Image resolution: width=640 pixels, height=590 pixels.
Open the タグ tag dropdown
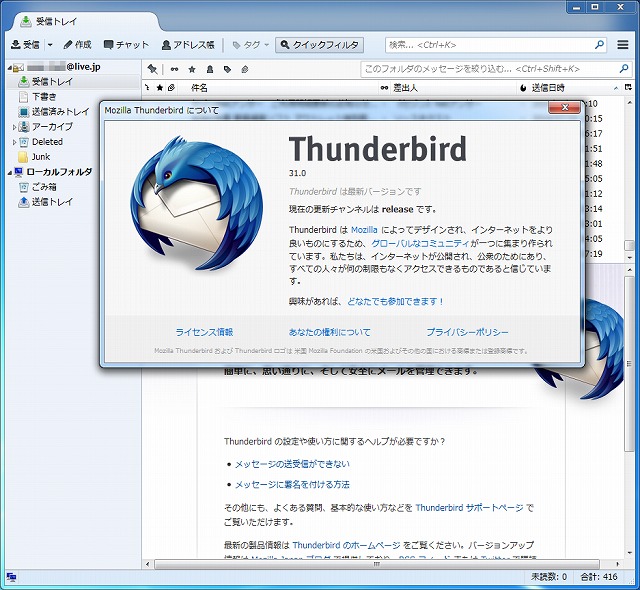point(251,45)
